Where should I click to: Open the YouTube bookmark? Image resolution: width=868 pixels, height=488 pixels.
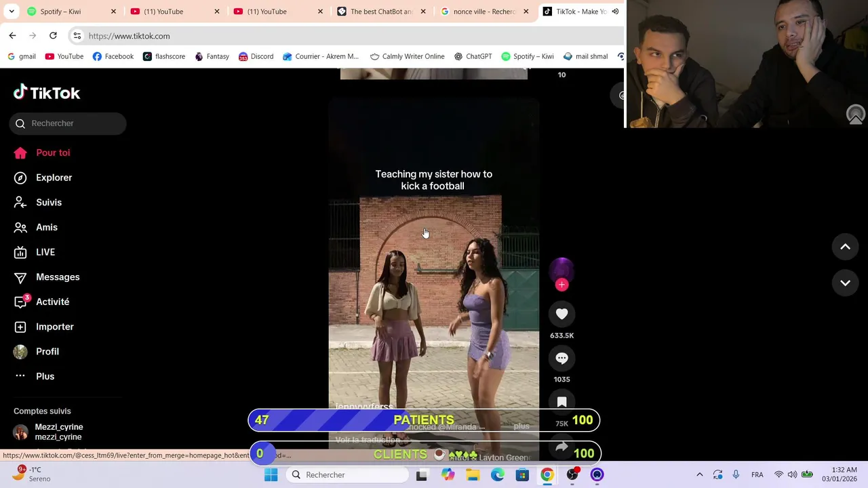point(64,56)
